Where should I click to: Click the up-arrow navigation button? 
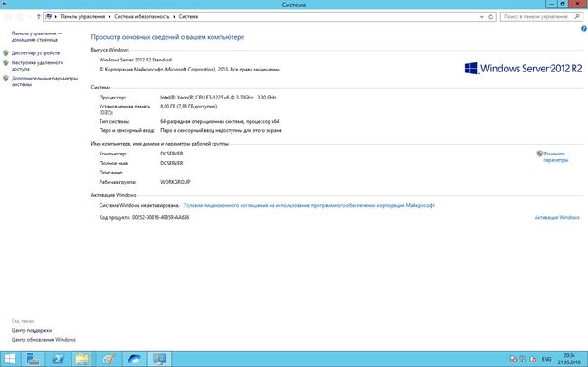39,16
